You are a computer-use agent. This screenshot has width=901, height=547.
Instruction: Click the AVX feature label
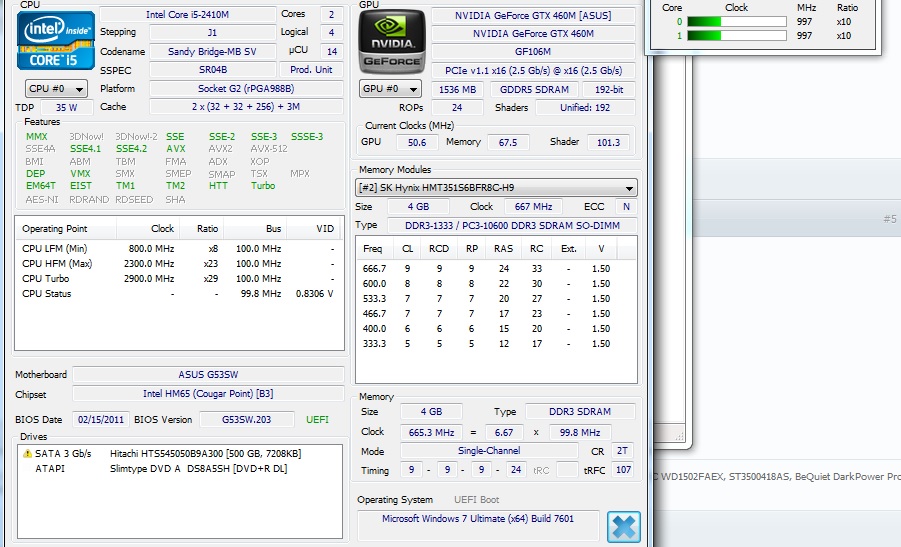click(176, 148)
